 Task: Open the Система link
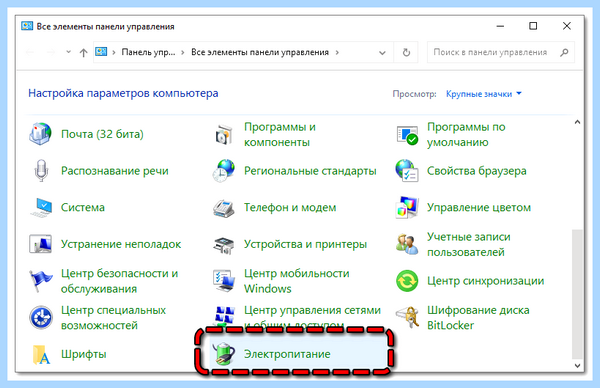[x=83, y=207]
